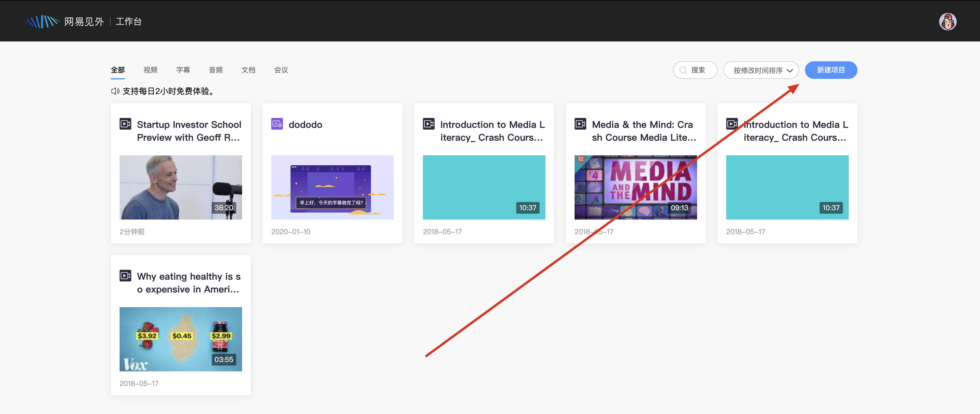
Task: Switch to the 字幕 tab
Action: 183,70
